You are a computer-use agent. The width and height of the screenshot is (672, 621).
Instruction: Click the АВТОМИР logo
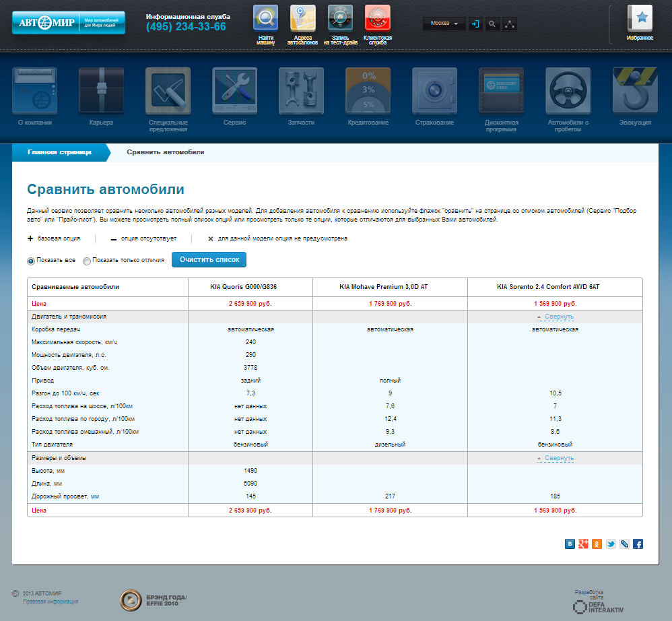tap(68, 23)
